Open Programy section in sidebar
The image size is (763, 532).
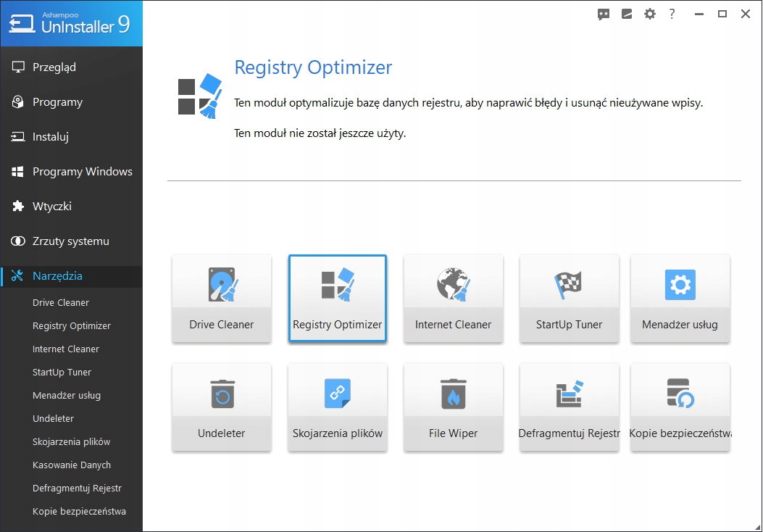point(57,102)
